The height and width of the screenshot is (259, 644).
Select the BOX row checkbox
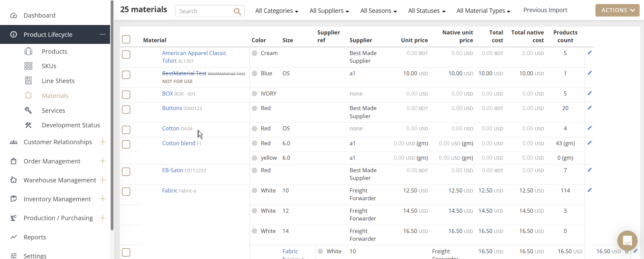pyautogui.click(x=126, y=95)
